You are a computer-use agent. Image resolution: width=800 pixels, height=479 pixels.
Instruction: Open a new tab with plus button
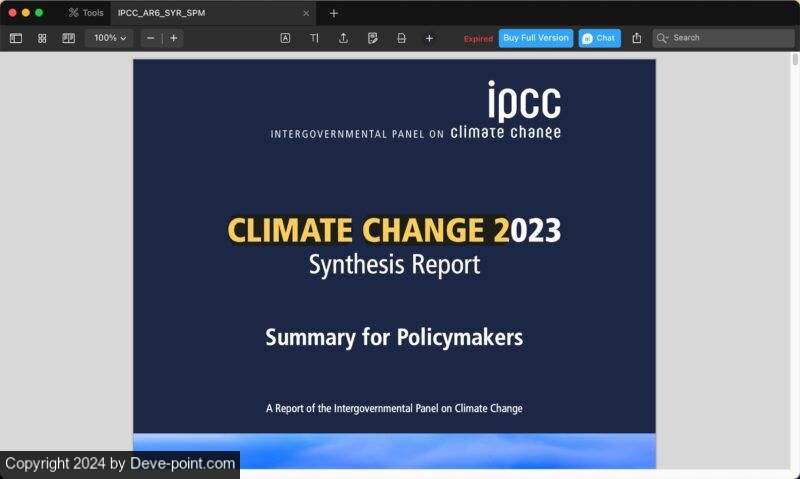pyautogui.click(x=334, y=13)
